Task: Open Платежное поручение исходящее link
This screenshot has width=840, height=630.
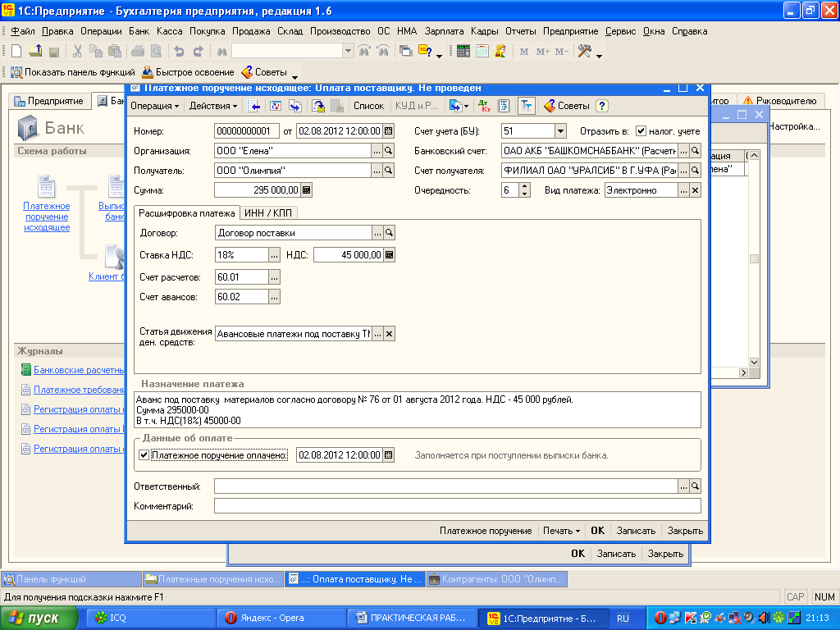Action: [x=47, y=217]
